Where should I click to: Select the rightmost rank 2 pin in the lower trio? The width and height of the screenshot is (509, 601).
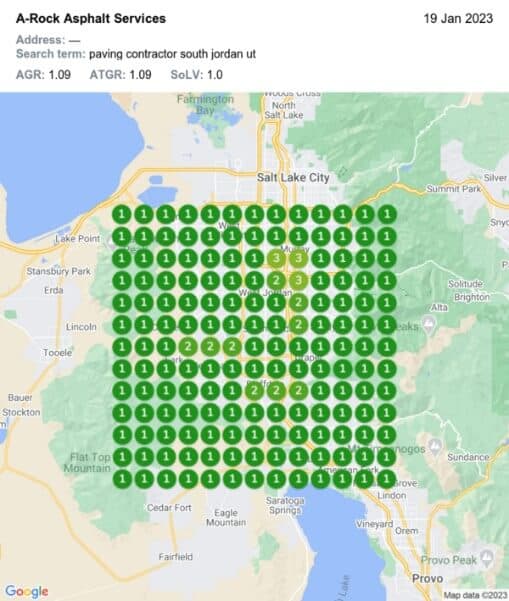[298, 391]
